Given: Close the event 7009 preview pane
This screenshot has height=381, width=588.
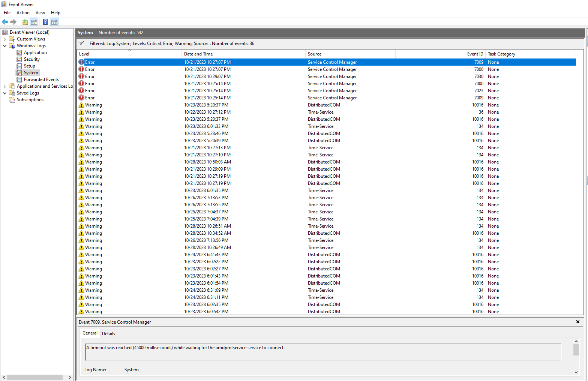Looking at the screenshot, I should 578,322.
